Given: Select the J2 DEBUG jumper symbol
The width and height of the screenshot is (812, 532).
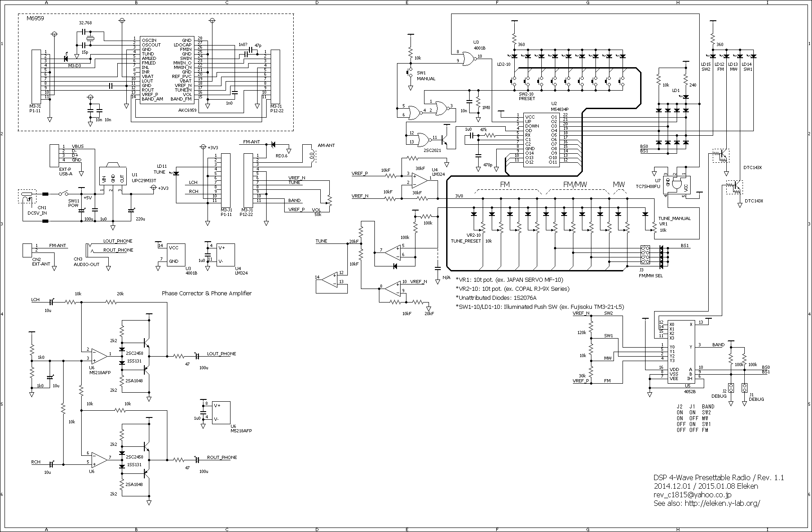Looking at the screenshot, I should click(731, 387).
